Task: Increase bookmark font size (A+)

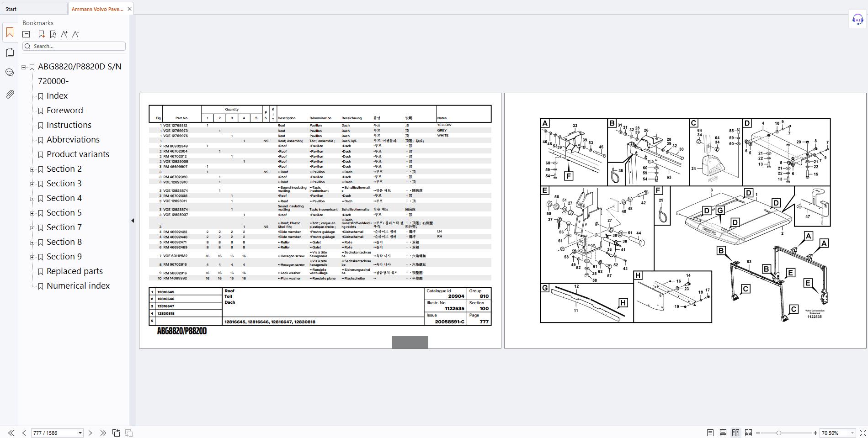Action: tap(64, 34)
